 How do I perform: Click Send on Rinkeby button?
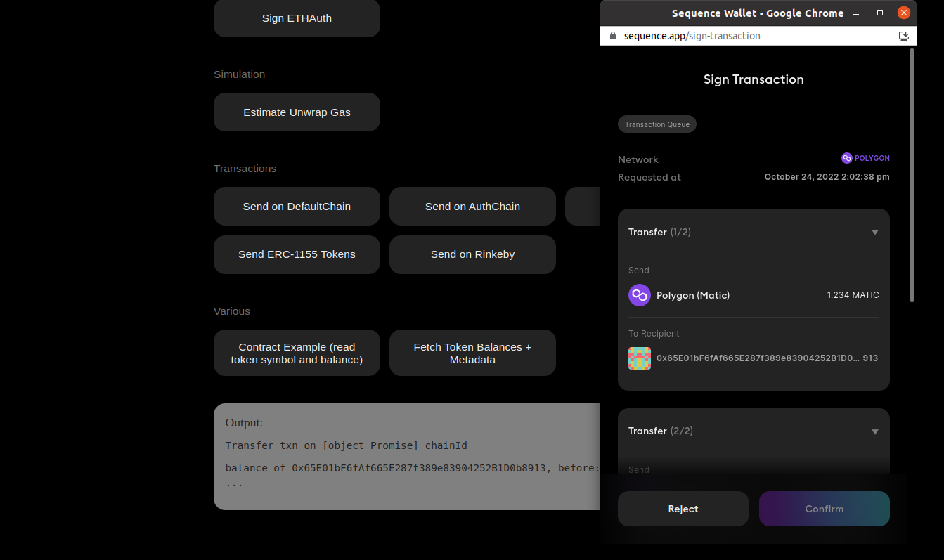472,254
